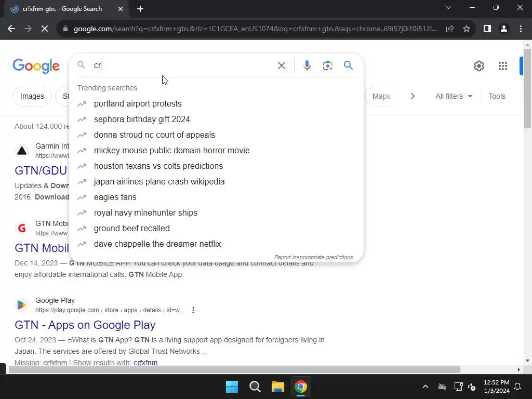The width and height of the screenshot is (532, 399).
Task: Click the Google logo
Action: point(36,66)
